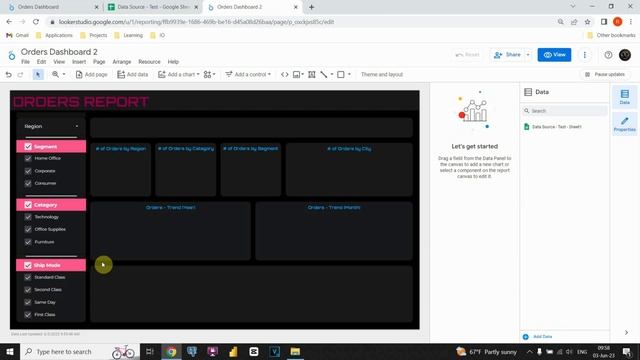Image resolution: width=640 pixels, height=360 pixels.
Task: Select the ORDERS REPORT title text
Action: pos(81,102)
